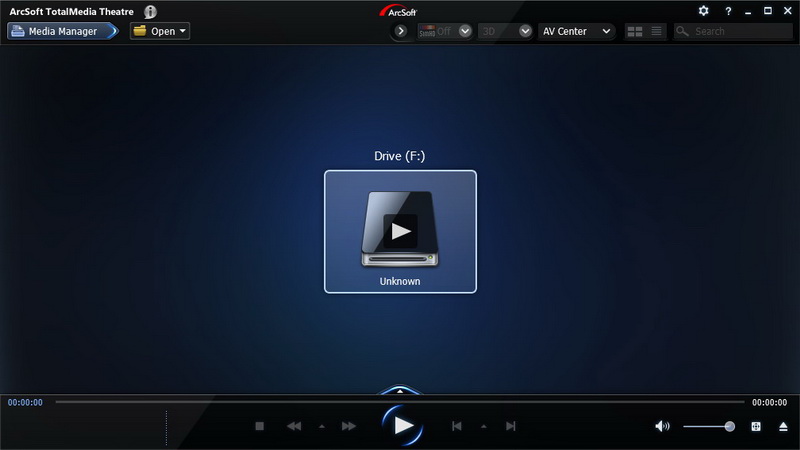Viewport: 800px width, 450px height.
Task: Skip to next chapter
Action: [511, 426]
